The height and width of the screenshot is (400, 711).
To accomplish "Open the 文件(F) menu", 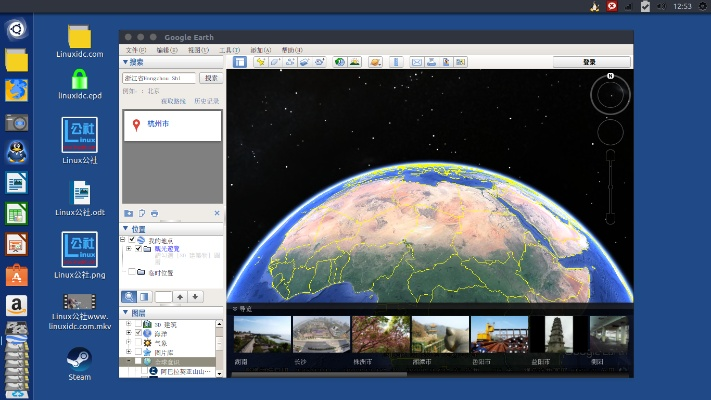I will click(x=136, y=50).
